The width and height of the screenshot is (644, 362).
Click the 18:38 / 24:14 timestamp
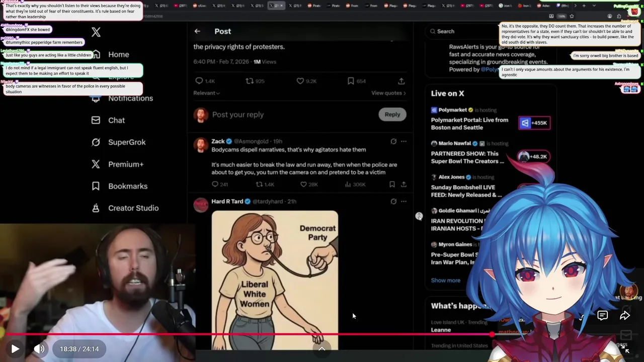coord(79,349)
